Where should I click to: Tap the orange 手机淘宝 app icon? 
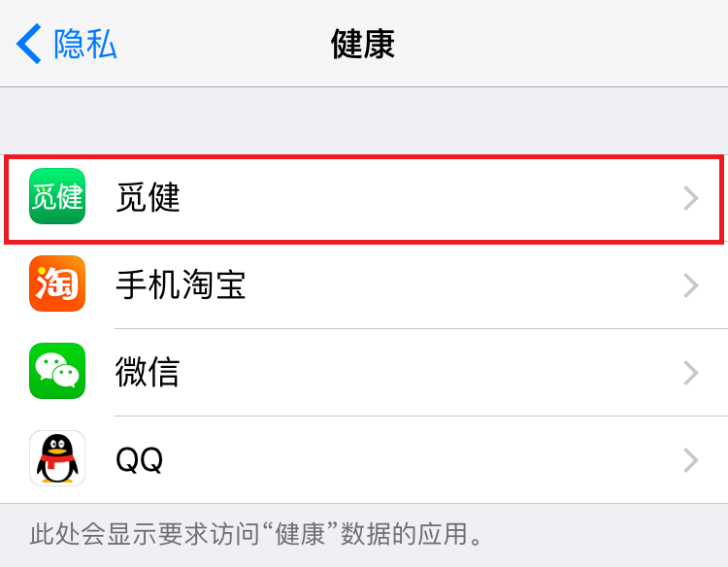click(57, 284)
